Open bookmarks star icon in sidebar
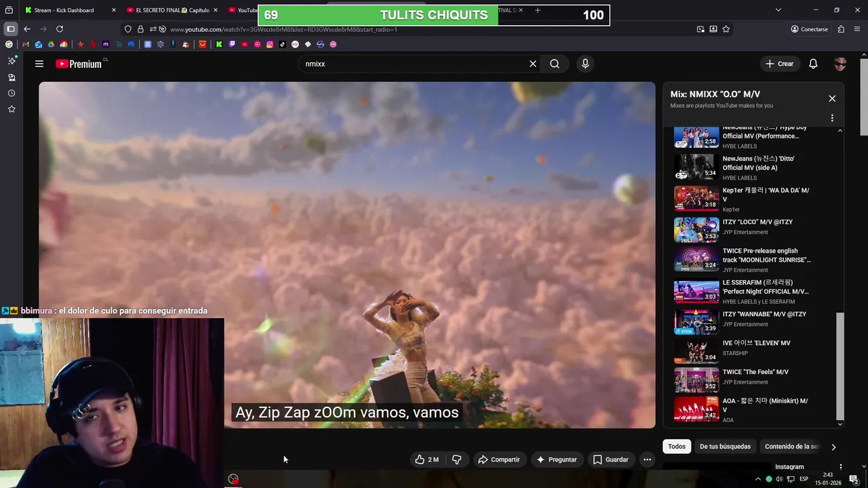The height and width of the screenshot is (488, 868). pyautogui.click(x=12, y=109)
